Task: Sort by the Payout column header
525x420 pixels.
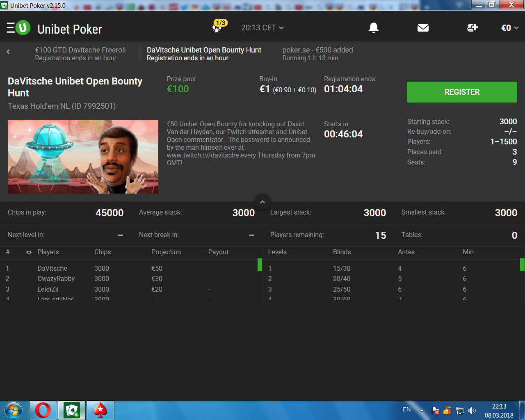Action: [x=218, y=252]
